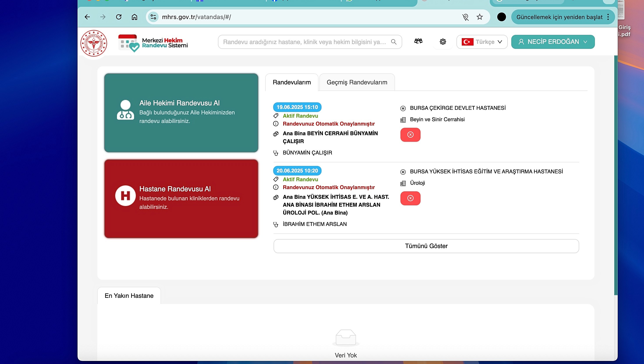Click Tümünü Göster button
This screenshot has width=644, height=364.
(426, 246)
